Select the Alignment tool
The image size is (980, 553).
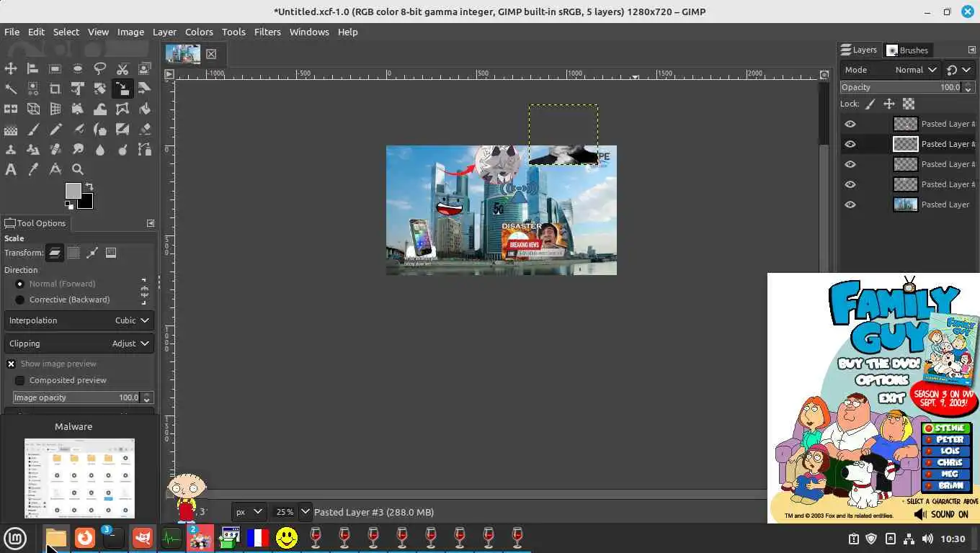(x=33, y=68)
